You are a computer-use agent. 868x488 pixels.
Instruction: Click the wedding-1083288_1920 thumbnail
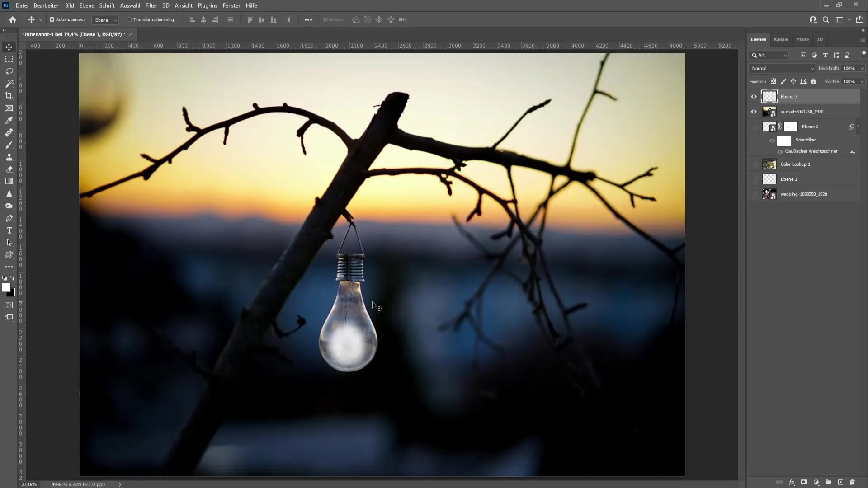769,194
